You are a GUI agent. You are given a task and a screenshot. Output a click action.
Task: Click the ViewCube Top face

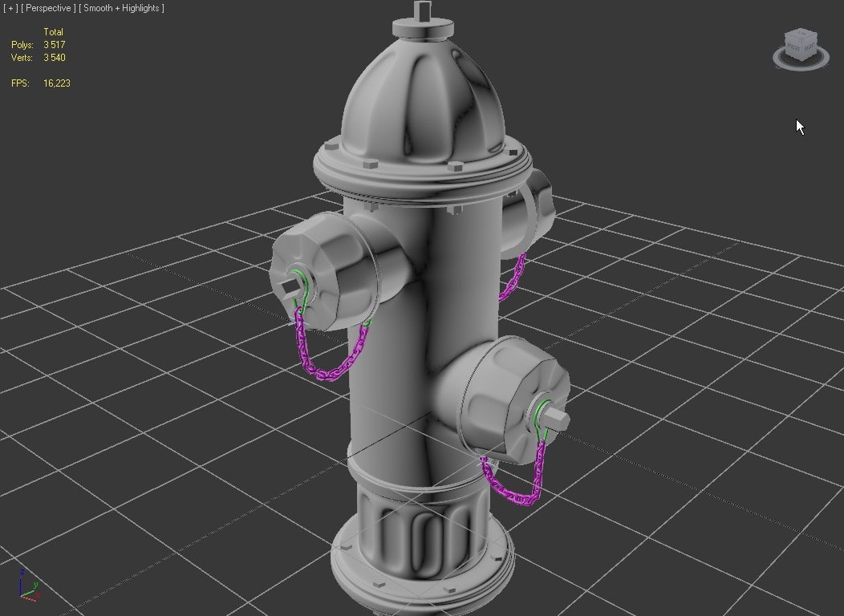tap(801, 34)
